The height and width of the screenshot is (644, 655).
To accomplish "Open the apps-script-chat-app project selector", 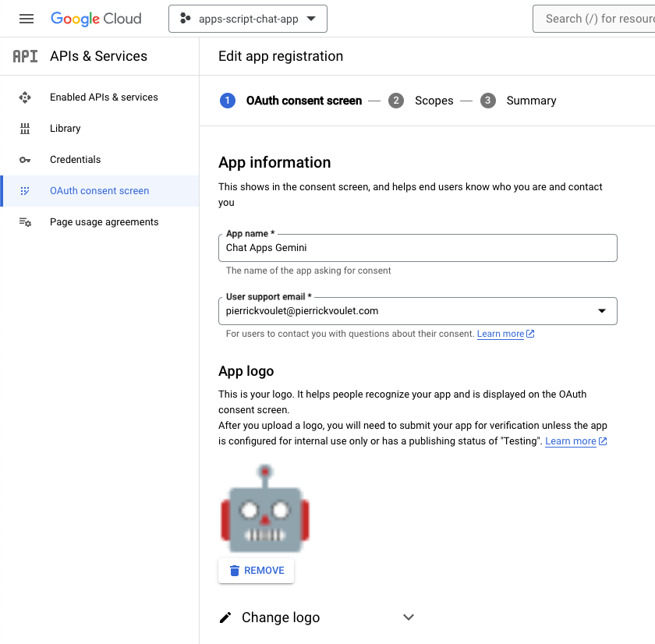I will point(247,18).
